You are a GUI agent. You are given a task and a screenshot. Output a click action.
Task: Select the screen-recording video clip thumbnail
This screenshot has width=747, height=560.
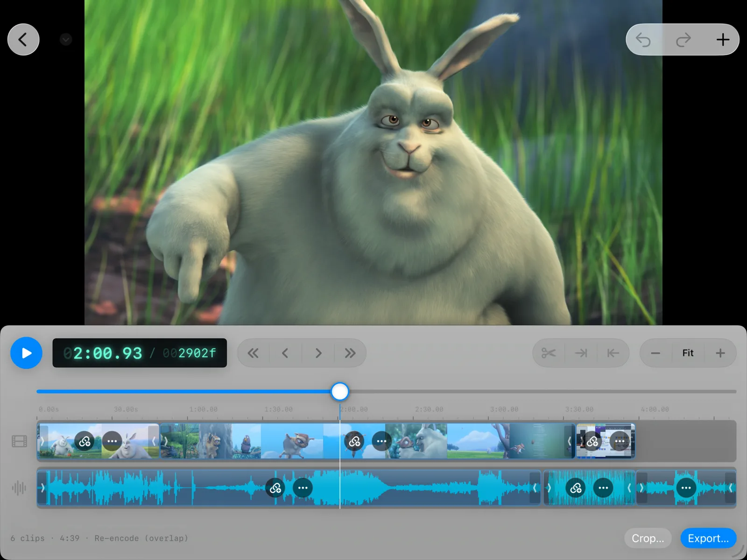606,441
